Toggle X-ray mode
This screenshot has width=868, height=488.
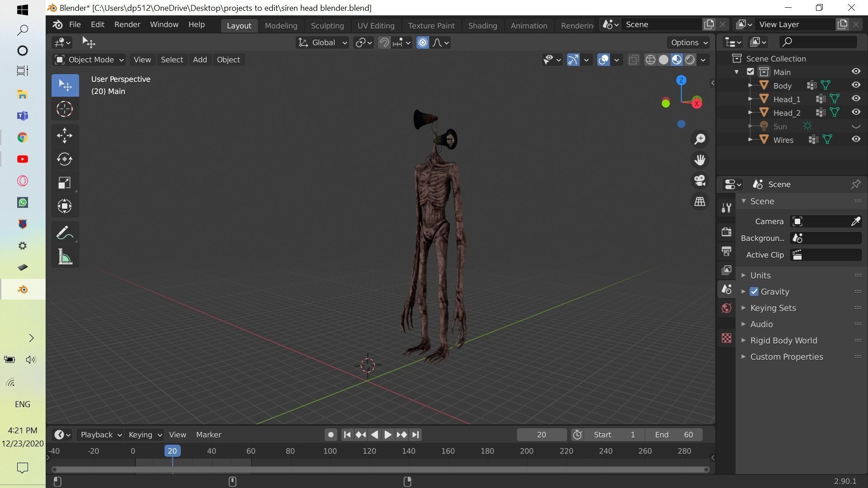(633, 60)
